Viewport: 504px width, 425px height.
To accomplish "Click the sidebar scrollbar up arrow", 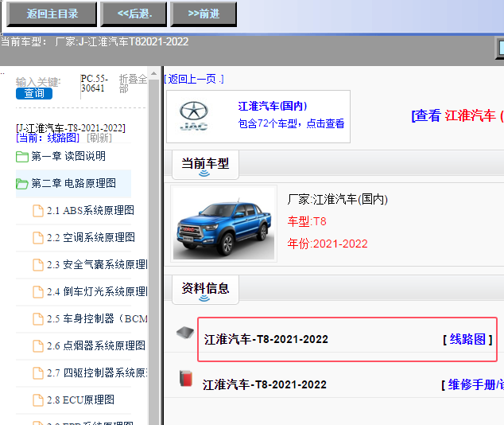I will click(x=154, y=74).
